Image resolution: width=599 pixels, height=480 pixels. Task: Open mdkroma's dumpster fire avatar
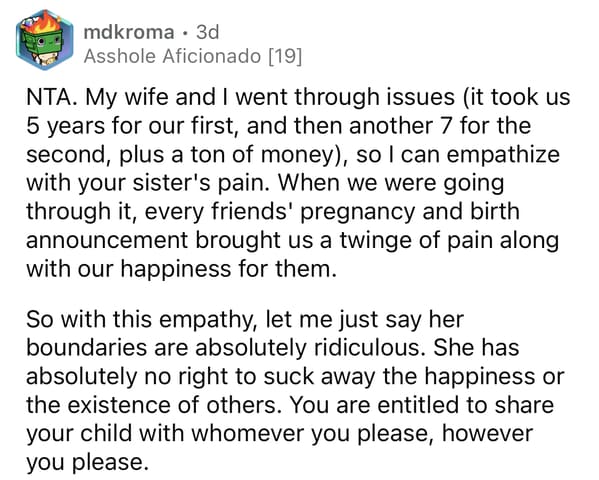[x=44, y=40]
